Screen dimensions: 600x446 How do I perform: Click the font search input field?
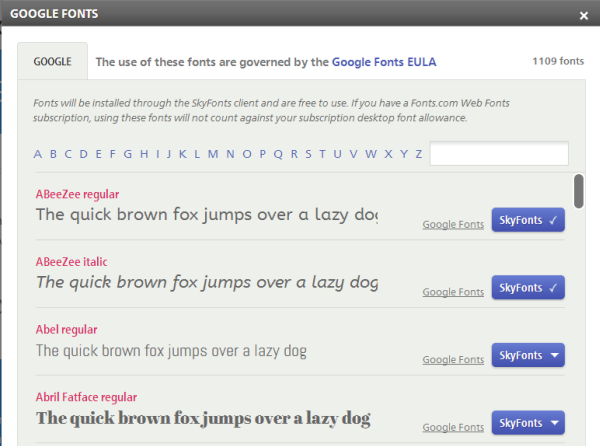(x=499, y=153)
